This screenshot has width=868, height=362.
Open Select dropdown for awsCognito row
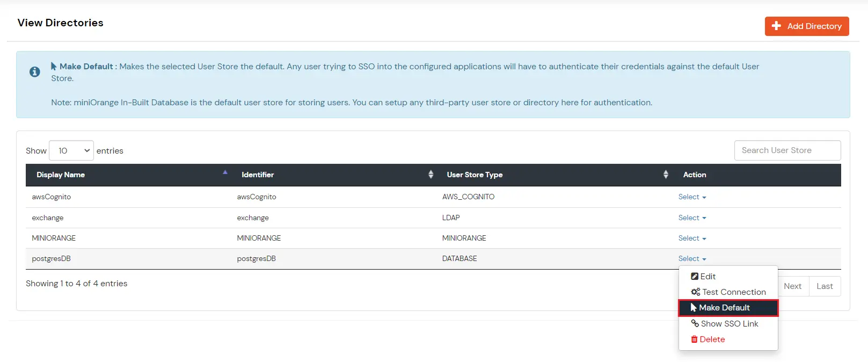[x=692, y=197]
